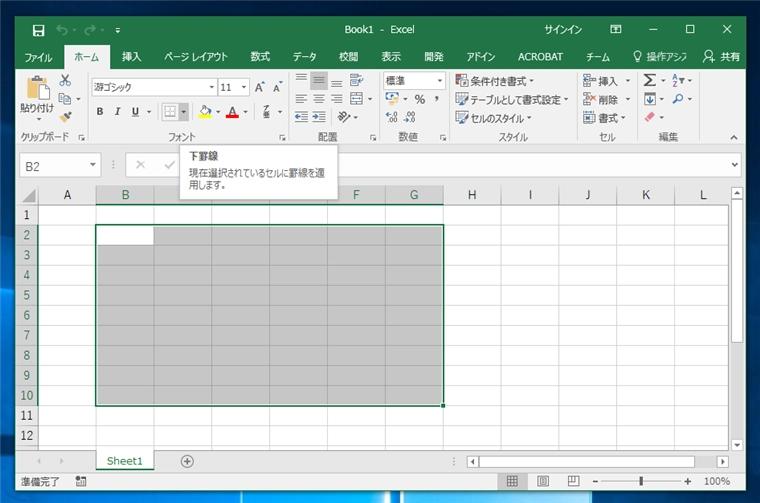Screen dimensions: 760x503
Task: Click the Percent Style button
Action: [420, 99]
